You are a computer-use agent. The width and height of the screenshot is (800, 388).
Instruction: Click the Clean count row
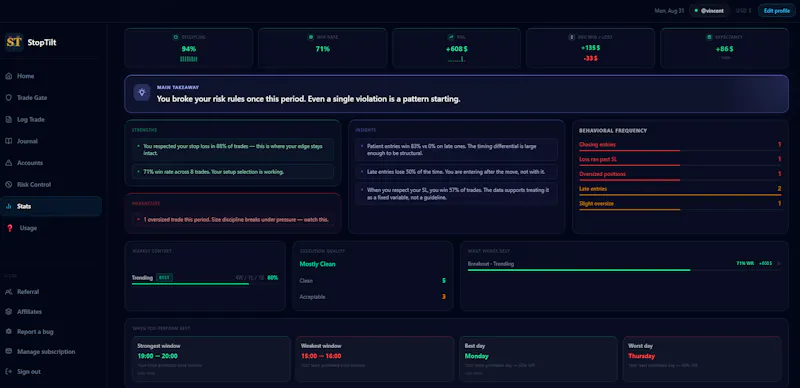tap(372, 280)
